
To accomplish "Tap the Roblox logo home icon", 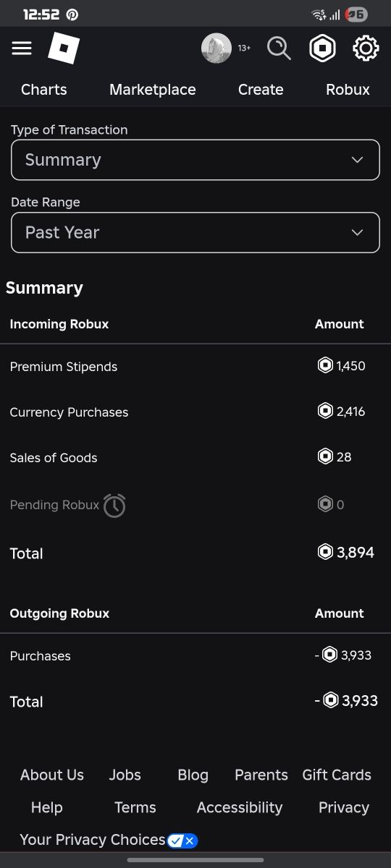I will pyautogui.click(x=64, y=48).
